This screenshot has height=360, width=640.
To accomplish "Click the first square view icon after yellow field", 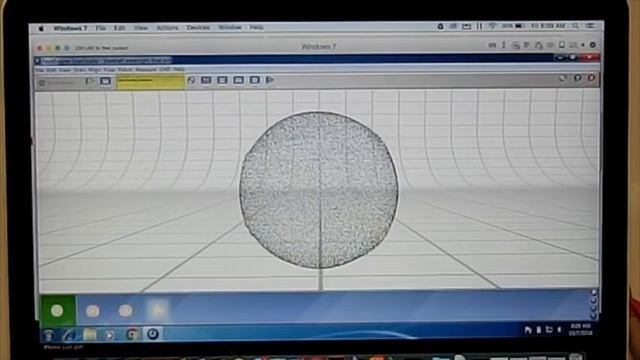I will (206, 80).
